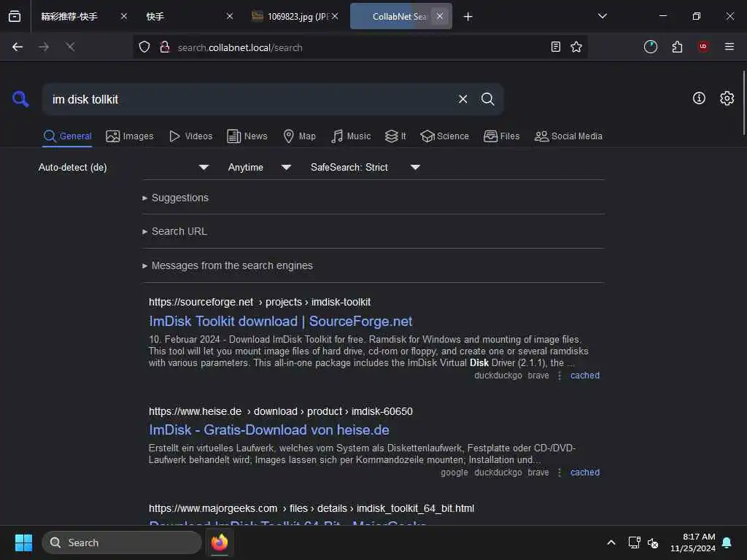This screenshot has height=560, width=747.
Task: Click the heise.de result URL breadcrumb
Action: [281, 411]
